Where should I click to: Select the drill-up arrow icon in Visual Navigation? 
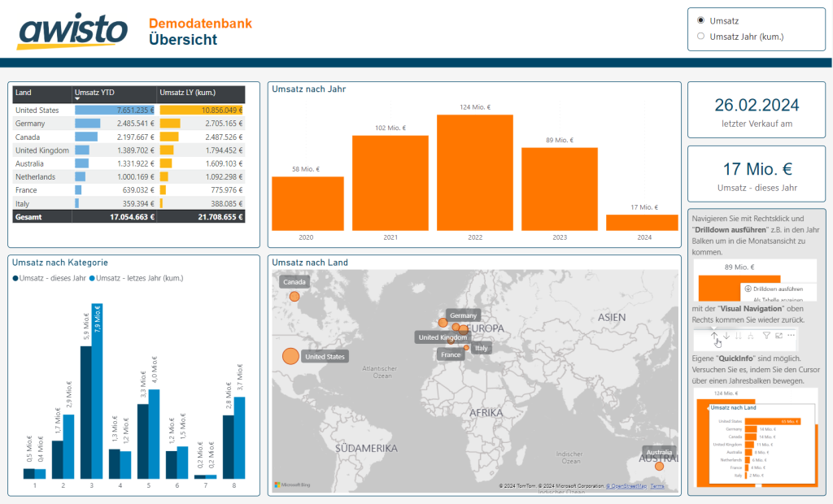pyautogui.click(x=714, y=335)
